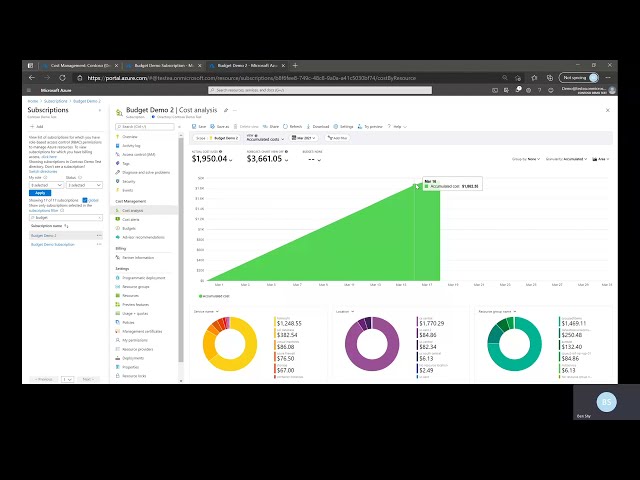Open the Service name donut chart dropdown
The width and height of the screenshot is (640, 480).
tap(206, 311)
